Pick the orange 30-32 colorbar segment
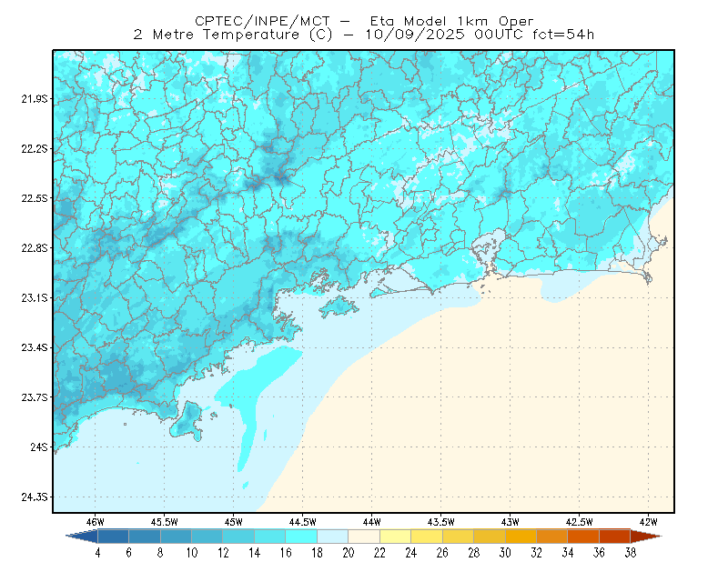Image resolution: width=728 pixels, height=562 pixels. pos(521,537)
